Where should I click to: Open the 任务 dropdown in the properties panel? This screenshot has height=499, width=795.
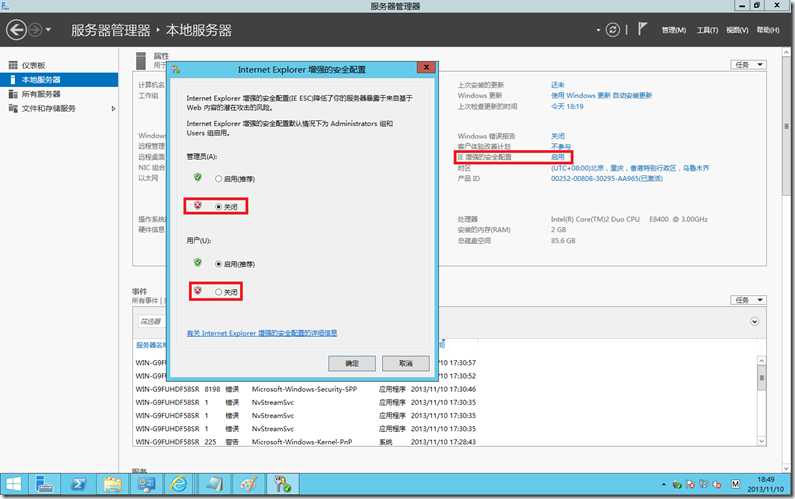coord(748,64)
